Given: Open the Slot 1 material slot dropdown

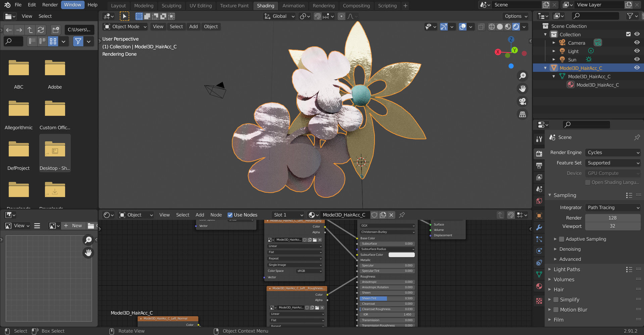Looking at the screenshot, I should pos(288,215).
